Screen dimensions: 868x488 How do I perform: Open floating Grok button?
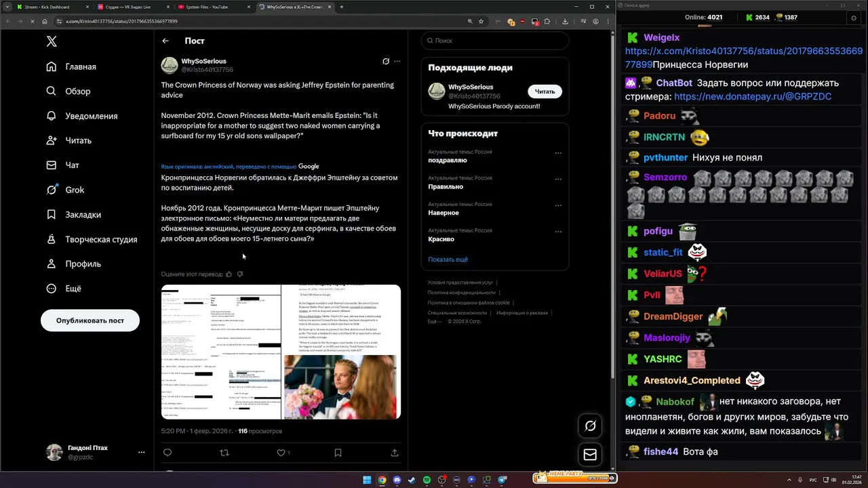click(x=590, y=426)
